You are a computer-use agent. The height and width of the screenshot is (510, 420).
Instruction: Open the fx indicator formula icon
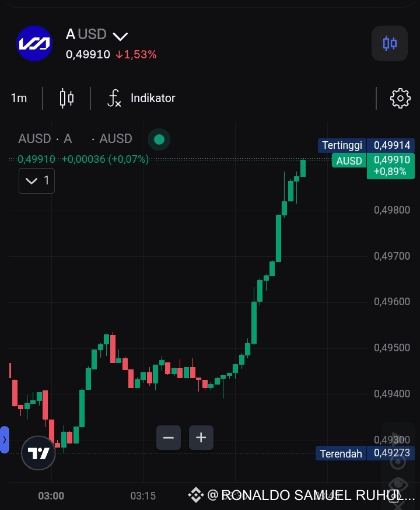tap(114, 98)
